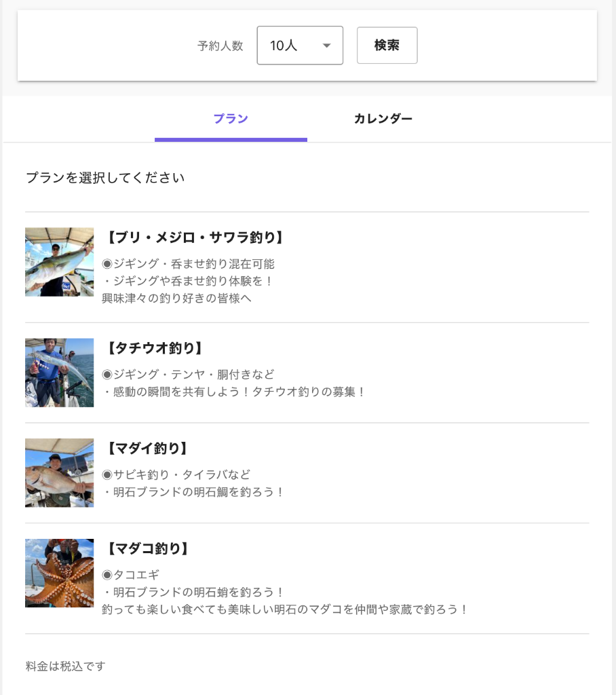616x695 pixels.
Task: Switch to the プラン tab
Action: (x=231, y=119)
